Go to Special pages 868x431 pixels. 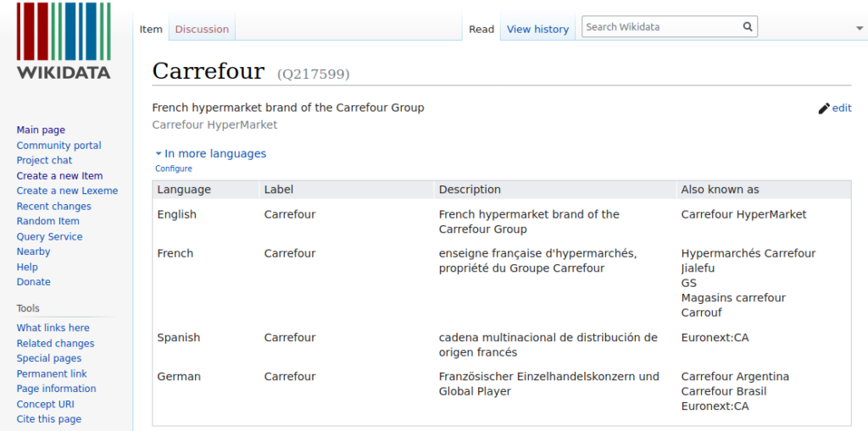(x=48, y=358)
